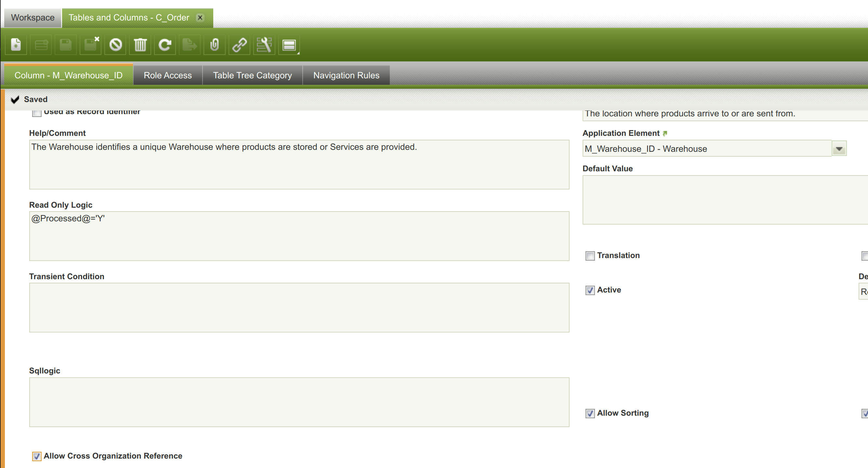Delete record with the trash icon
The width and height of the screenshot is (868, 468).
(x=140, y=45)
